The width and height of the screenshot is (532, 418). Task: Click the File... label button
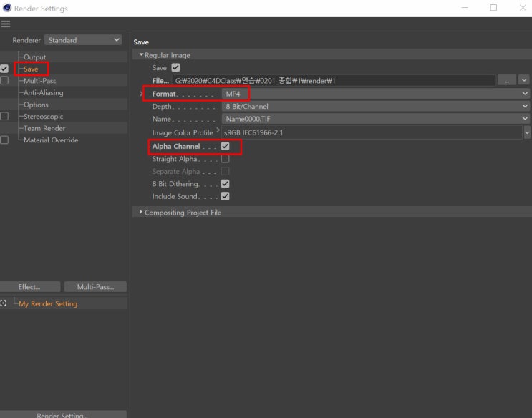pyautogui.click(x=160, y=81)
